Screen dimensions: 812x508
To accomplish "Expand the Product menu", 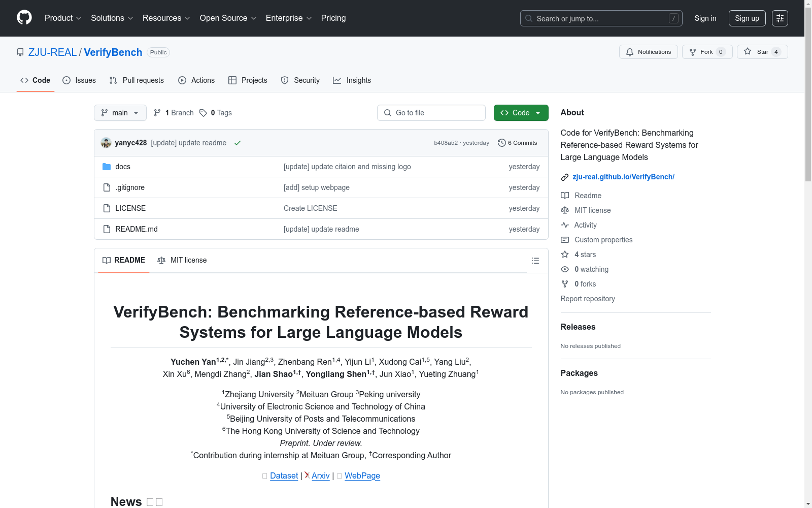I will 63,18.
